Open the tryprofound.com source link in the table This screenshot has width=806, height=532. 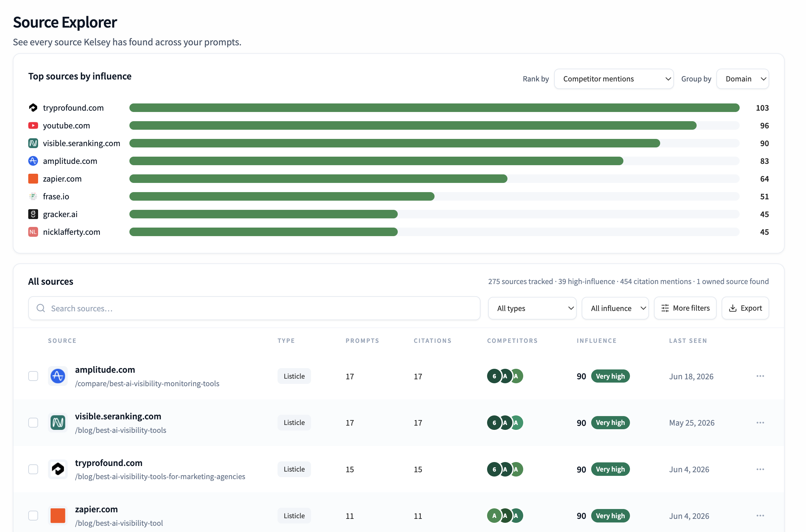coord(109,463)
